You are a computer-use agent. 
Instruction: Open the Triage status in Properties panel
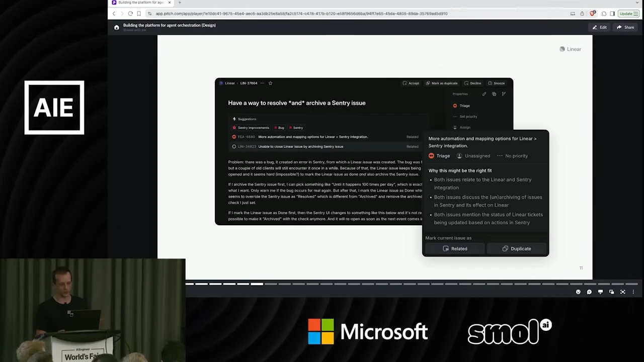click(461, 106)
